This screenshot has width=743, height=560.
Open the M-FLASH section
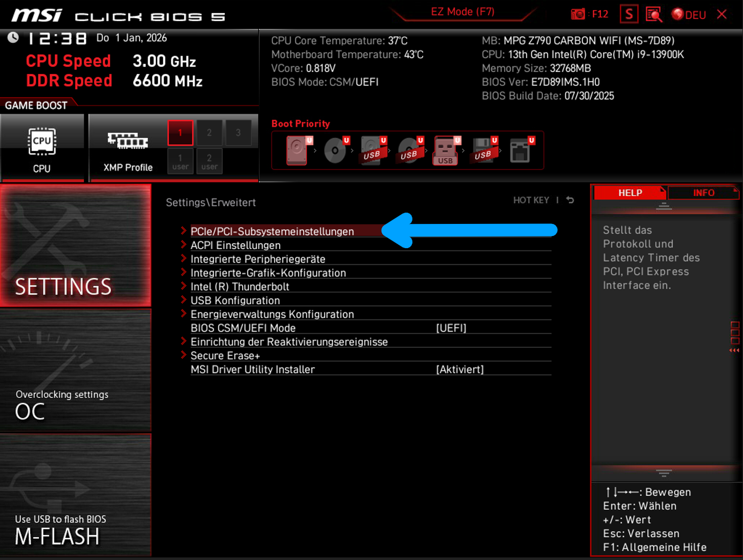76,495
